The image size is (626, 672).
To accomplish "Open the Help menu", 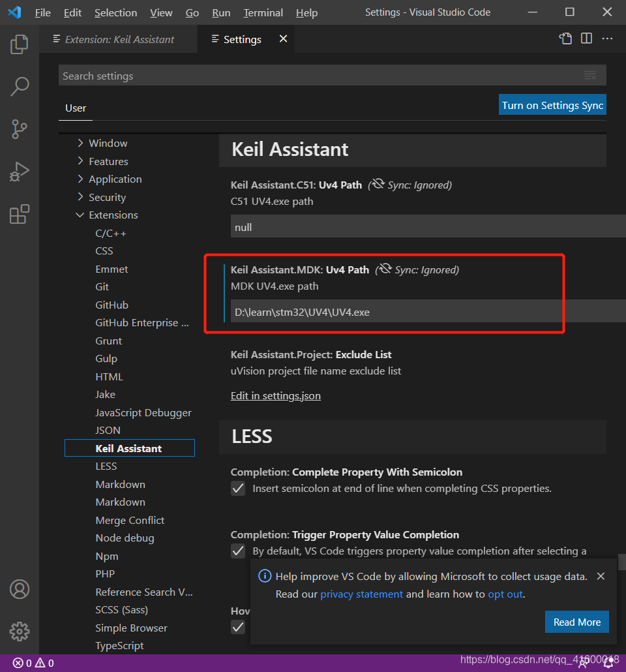I will [306, 13].
